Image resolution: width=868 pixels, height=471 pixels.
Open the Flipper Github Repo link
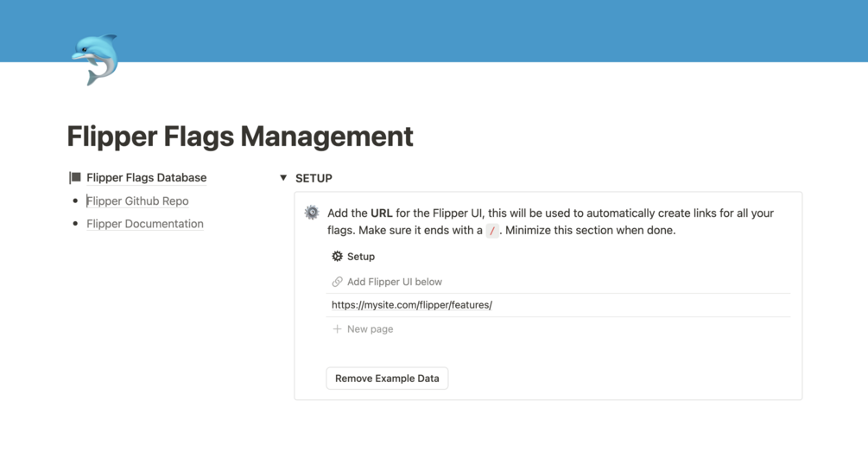coord(137,201)
